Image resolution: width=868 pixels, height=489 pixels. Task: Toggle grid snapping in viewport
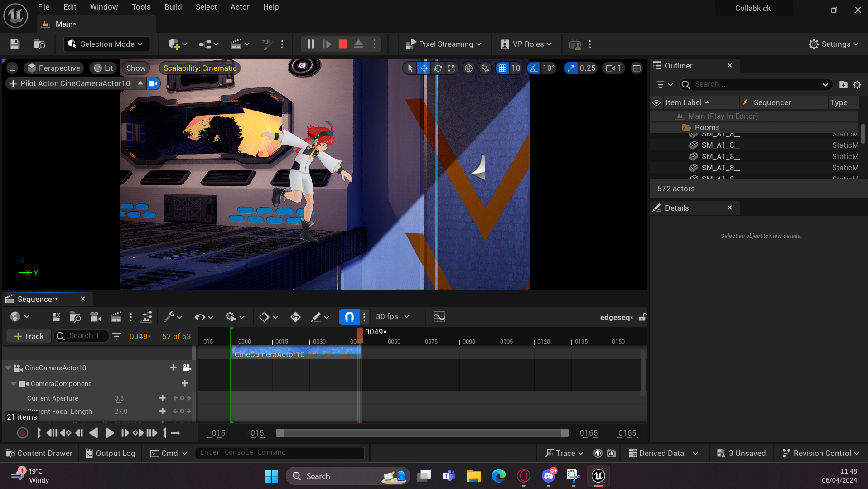pyautogui.click(x=502, y=68)
